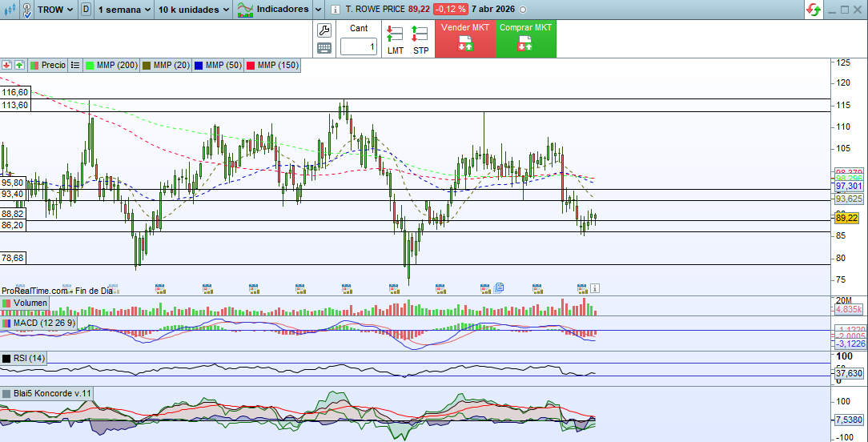Click the info icon beside T. ROWE PRICE
The width and height of the screenshot is (868, 442).
click(335, 10)
